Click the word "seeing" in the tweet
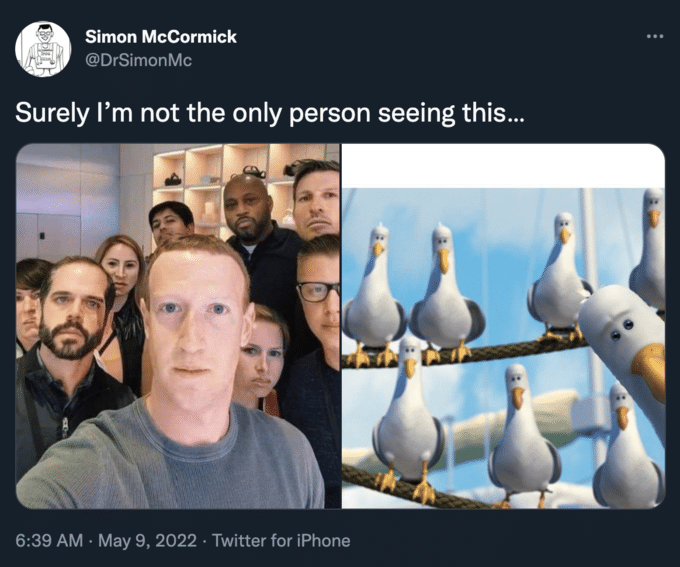This screenshot has height=567, width=680. tap(416, 114)
